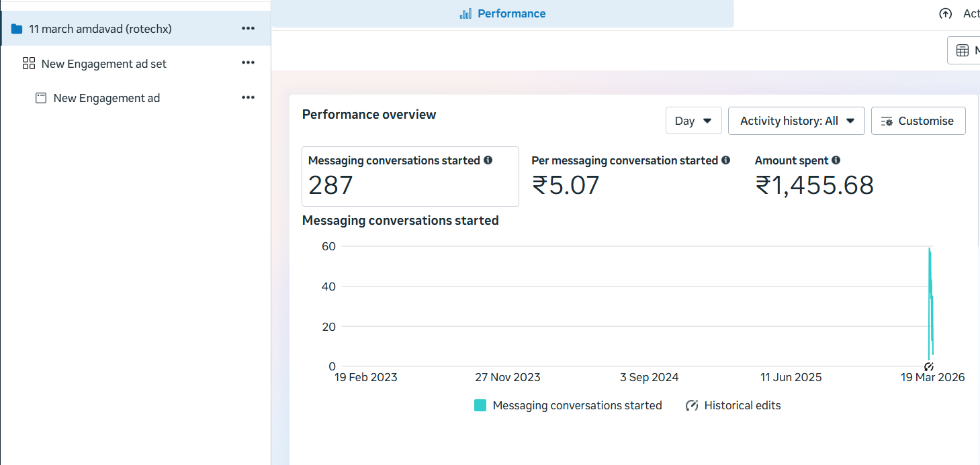The width and height of the screenshot is (980, 465).
Task: Click the teal Messaging conversations legend swatch
Action: (x=480, y=405)
